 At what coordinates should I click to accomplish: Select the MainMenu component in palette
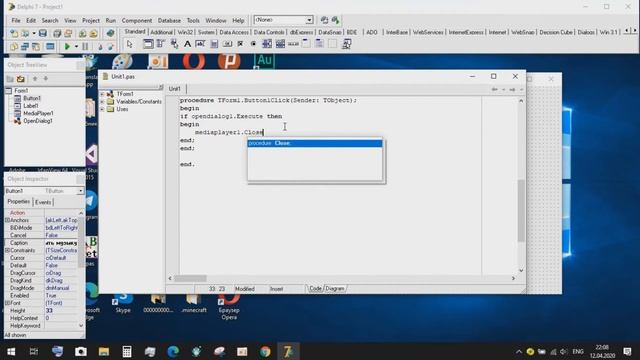coord(161,44)
